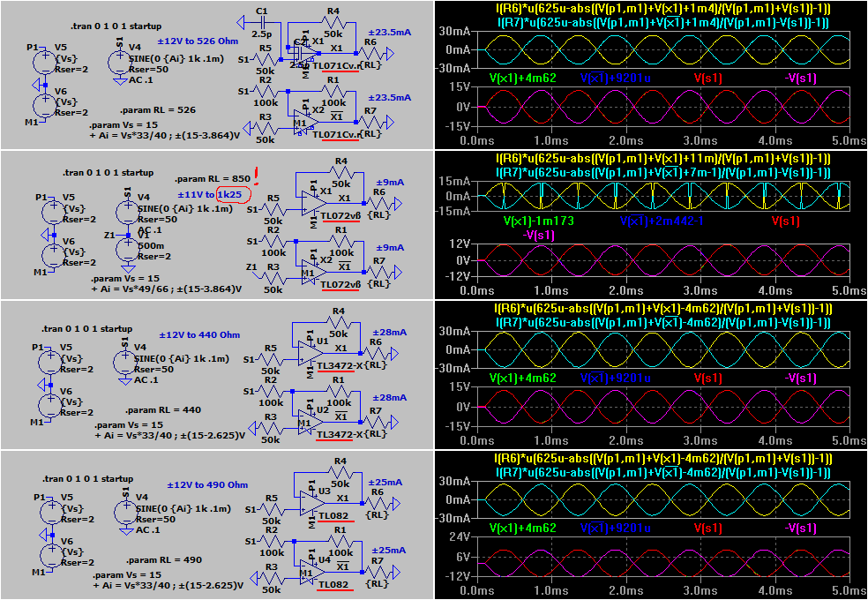Select the ±11V to comment text
The width and height of the screenshot is (868, 600).
click(x=196, y=192)
